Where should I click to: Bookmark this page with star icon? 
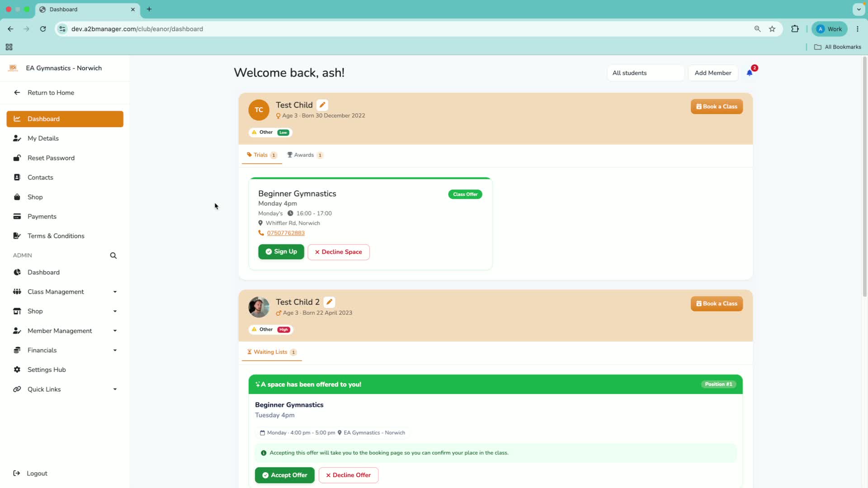point(772,29)
